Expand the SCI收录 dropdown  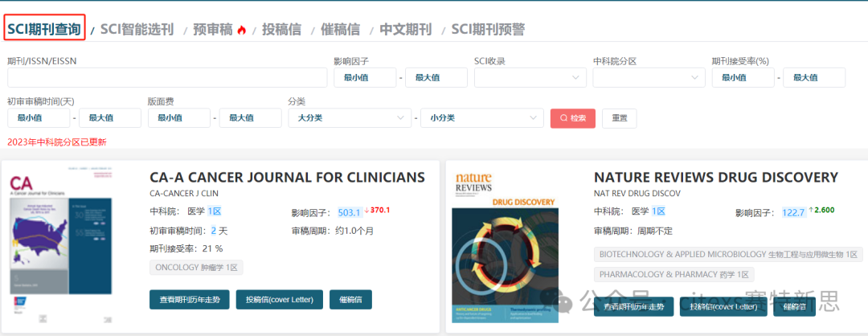[530, 77]
